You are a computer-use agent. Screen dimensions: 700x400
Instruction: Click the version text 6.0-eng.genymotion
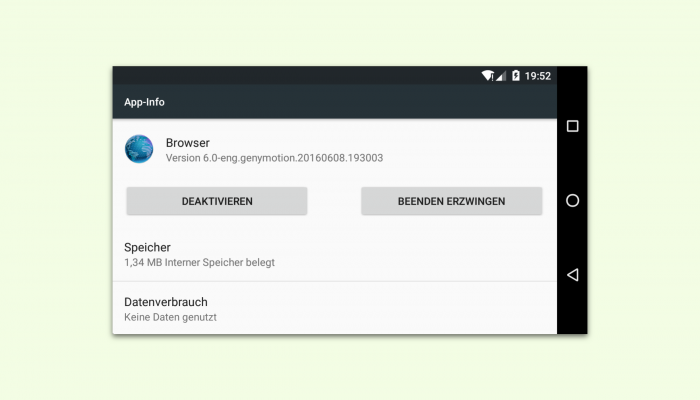pos(274,158)
